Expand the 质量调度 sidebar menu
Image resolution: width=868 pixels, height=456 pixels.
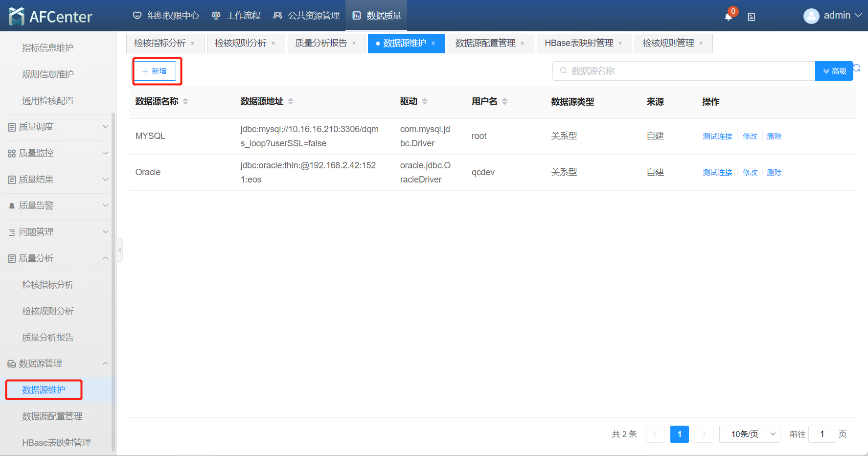(56, 127)
